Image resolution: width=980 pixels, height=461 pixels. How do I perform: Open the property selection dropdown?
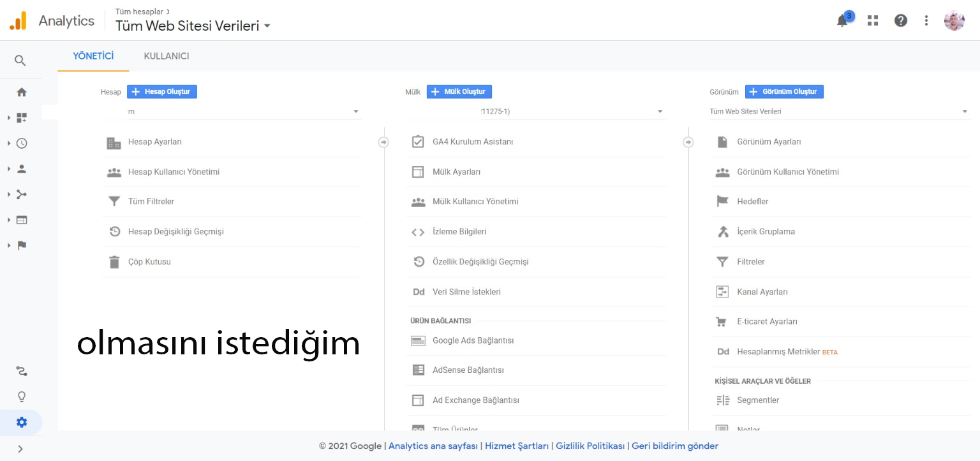[x=660, y=112]
